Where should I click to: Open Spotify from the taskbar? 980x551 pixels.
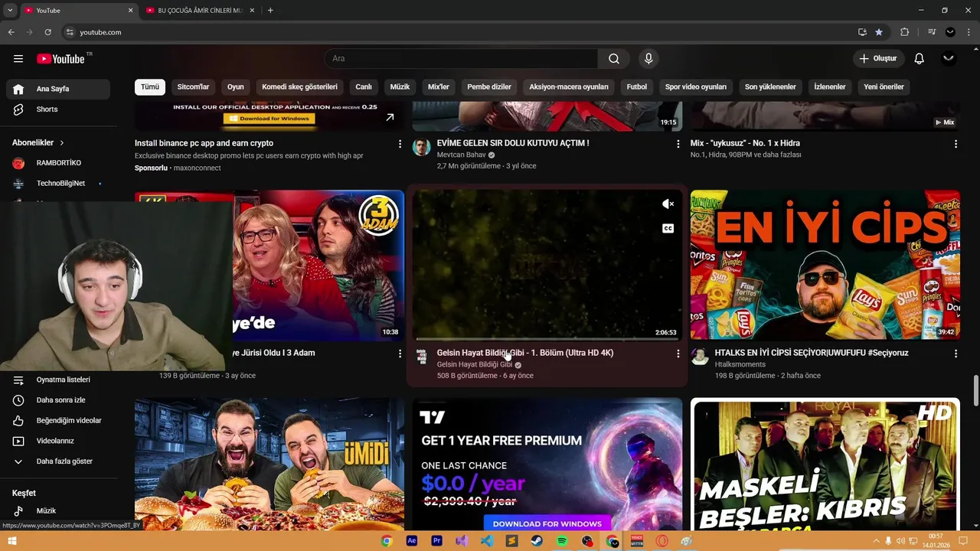click(562, 541)
